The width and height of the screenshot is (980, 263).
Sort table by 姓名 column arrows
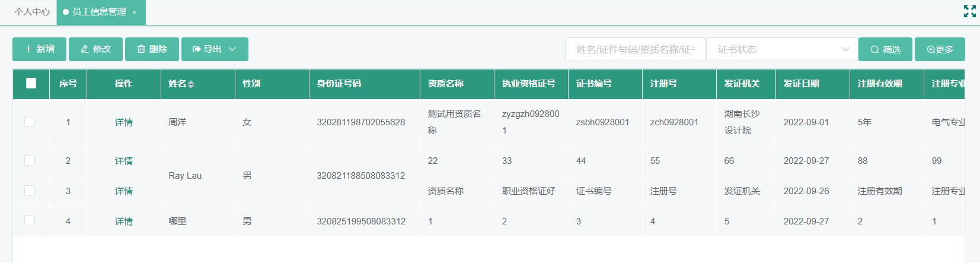(191, 84)
